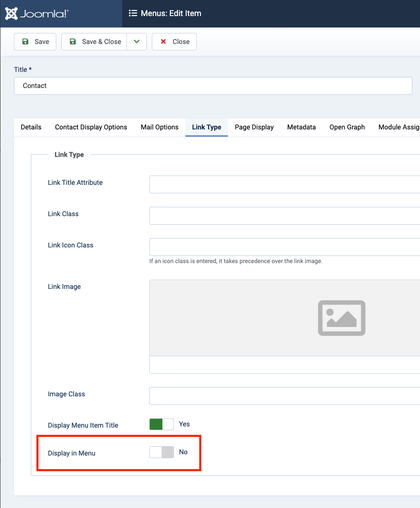Click the Link Title Attribute label
This screenshot has width=420, height=508.
point(75,182)
